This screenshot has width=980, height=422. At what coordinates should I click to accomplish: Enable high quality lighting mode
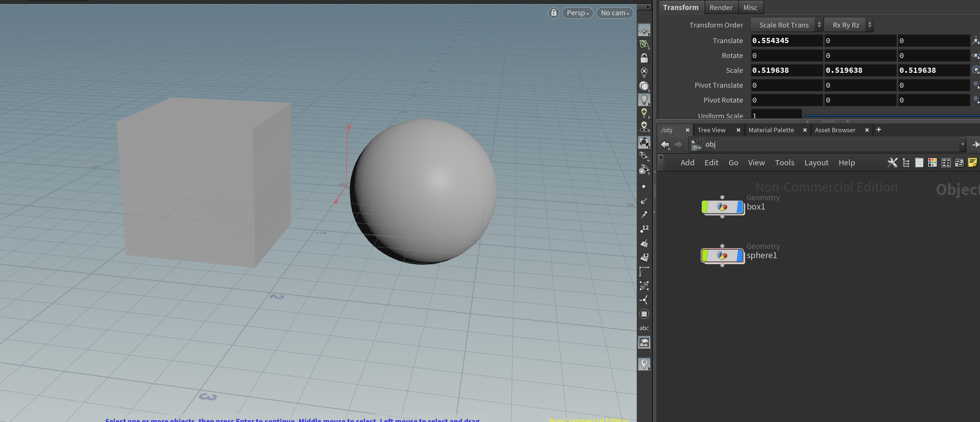point(644,113)
